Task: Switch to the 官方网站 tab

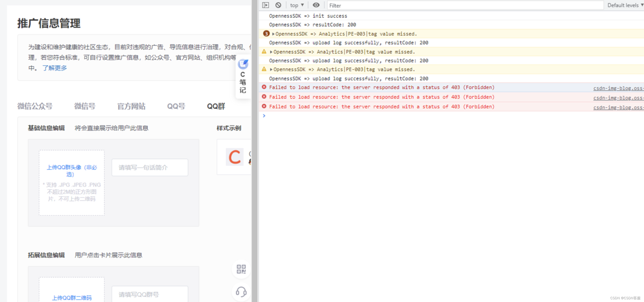Action: coord(131,106)
